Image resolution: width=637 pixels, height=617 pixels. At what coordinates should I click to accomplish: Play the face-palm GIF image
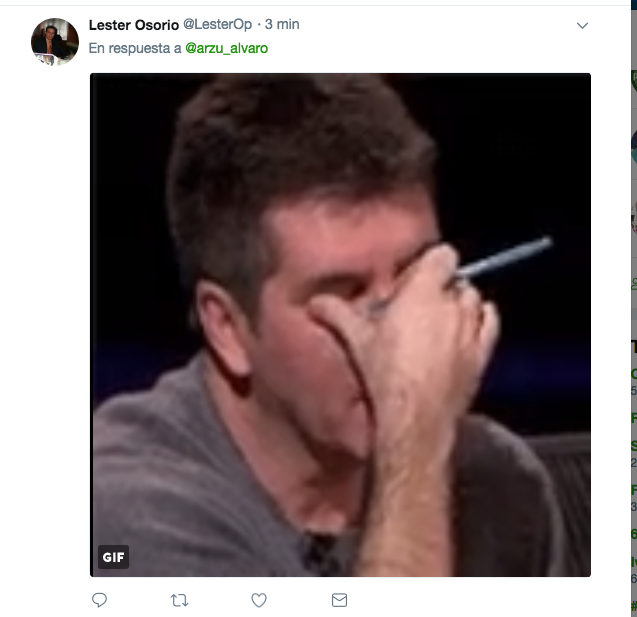(340, 325)
